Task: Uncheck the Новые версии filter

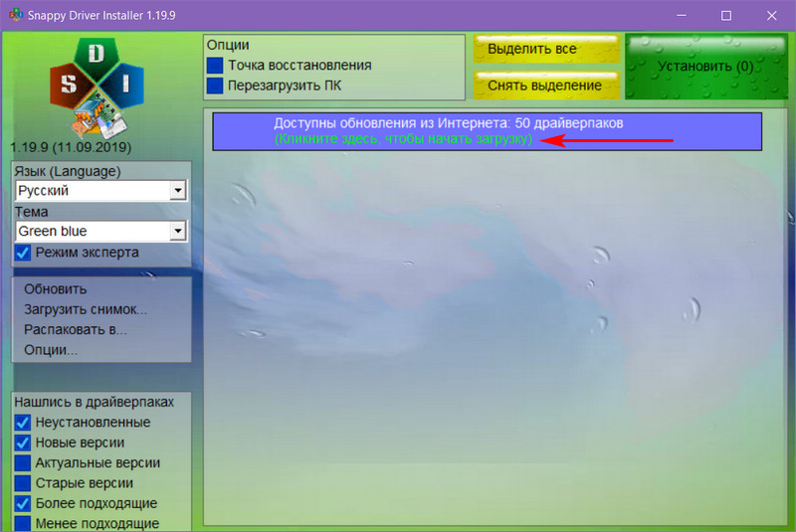Action: tap(22, 443)
